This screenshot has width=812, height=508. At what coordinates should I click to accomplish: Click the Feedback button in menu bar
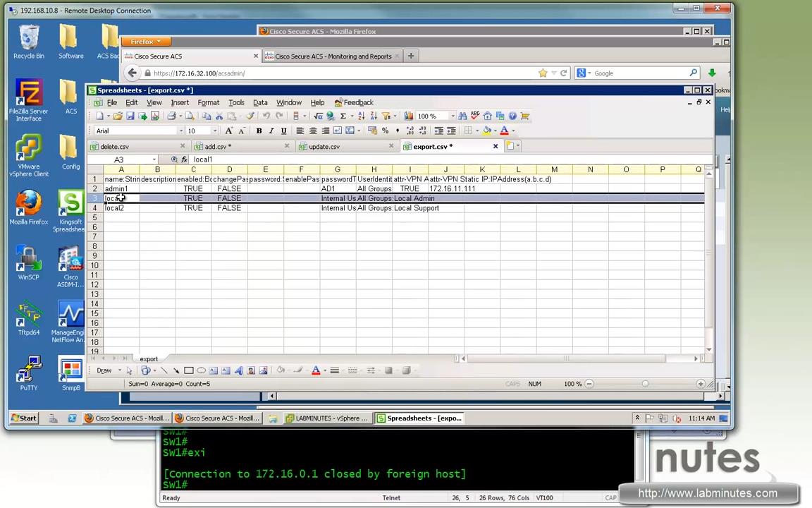tap(355, 102)
